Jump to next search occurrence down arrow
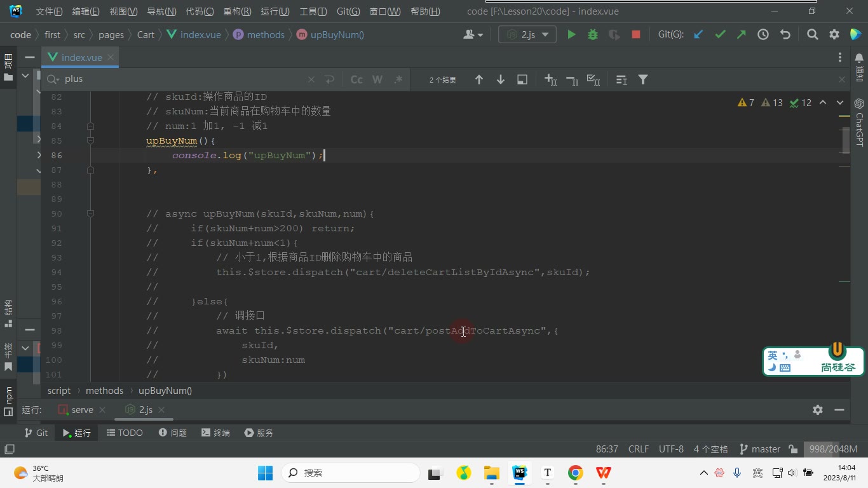Image resolution: width=868 pixels, height=488 pixels. tap(501, 79)
